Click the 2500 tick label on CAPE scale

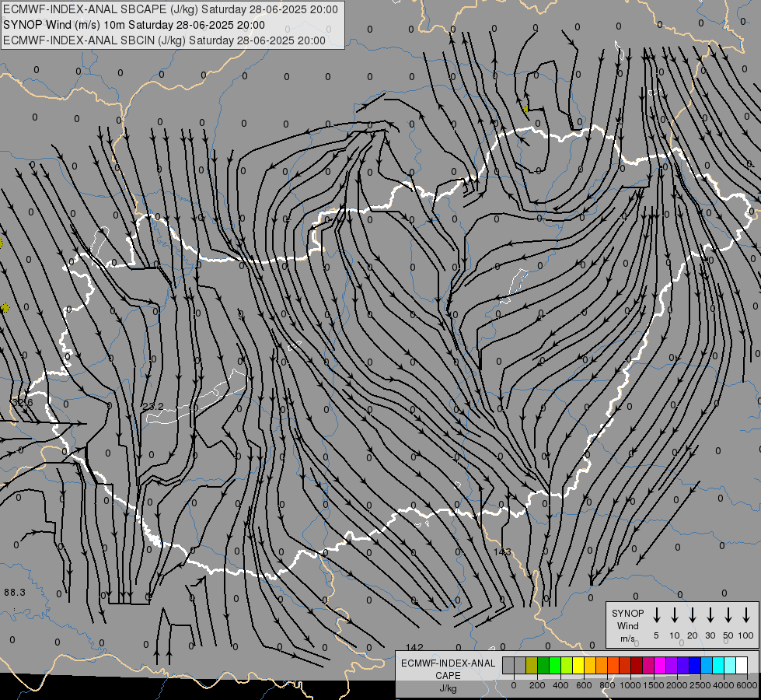tap(700, 685)
